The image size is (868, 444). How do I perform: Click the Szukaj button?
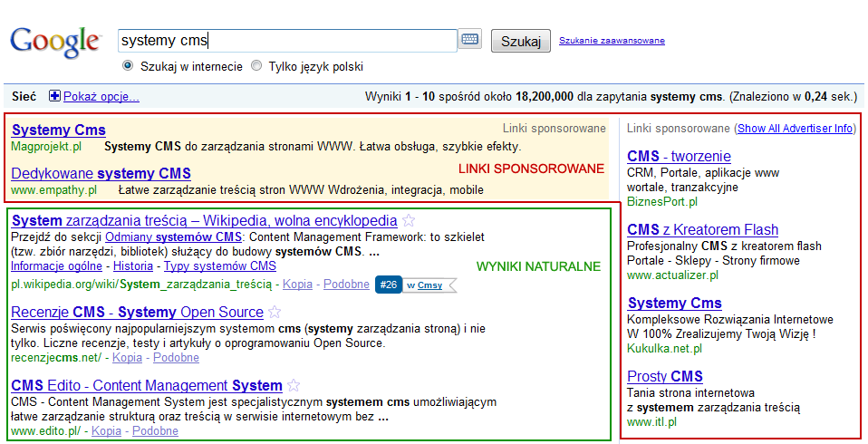pos(521,41)
